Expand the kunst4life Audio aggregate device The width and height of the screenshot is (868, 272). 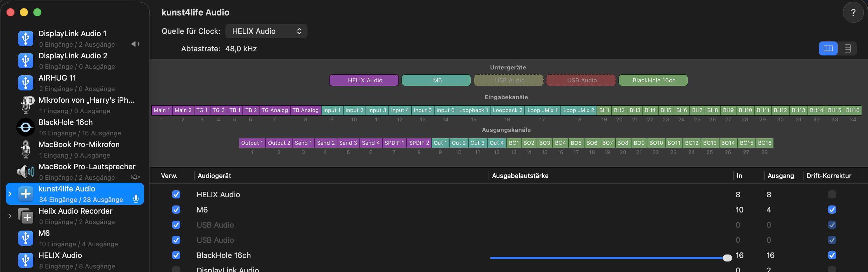click(10, 194)
